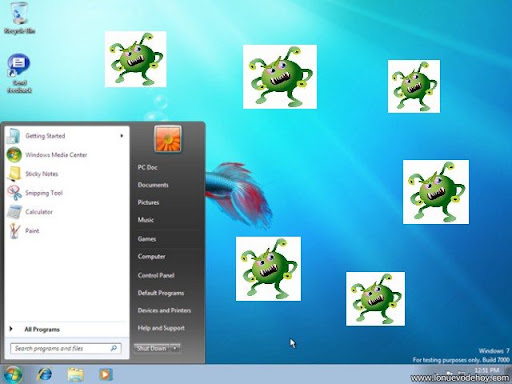Open Windows Explorer folder in taskbar
The width and height of the screenshot is (512, 384).
tap(76, 374)
